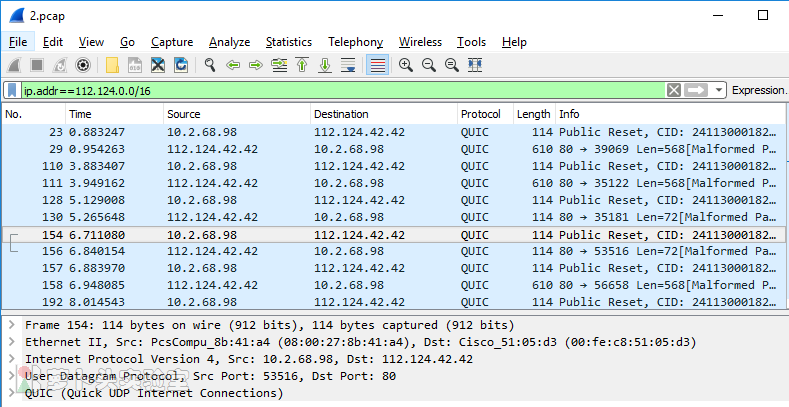
Task: Open the Help menu
Action: [514, 42]
